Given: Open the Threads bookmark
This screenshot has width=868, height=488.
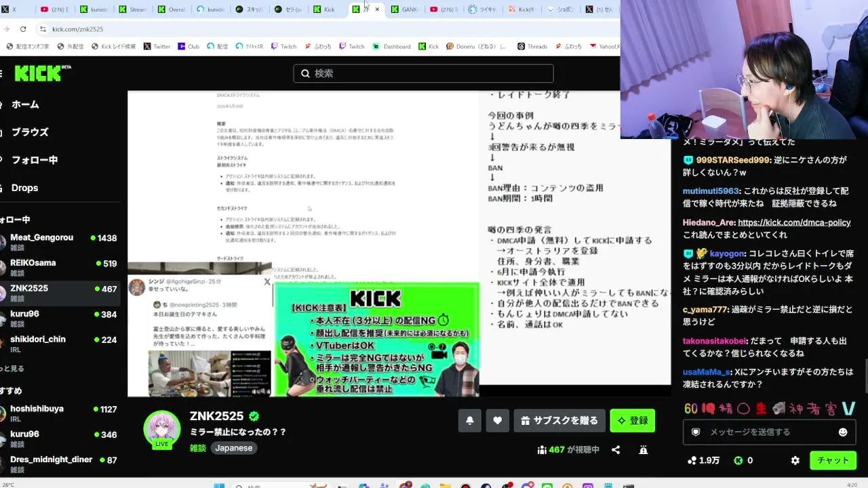Looking at the screenshot, I should pos(532,47).
